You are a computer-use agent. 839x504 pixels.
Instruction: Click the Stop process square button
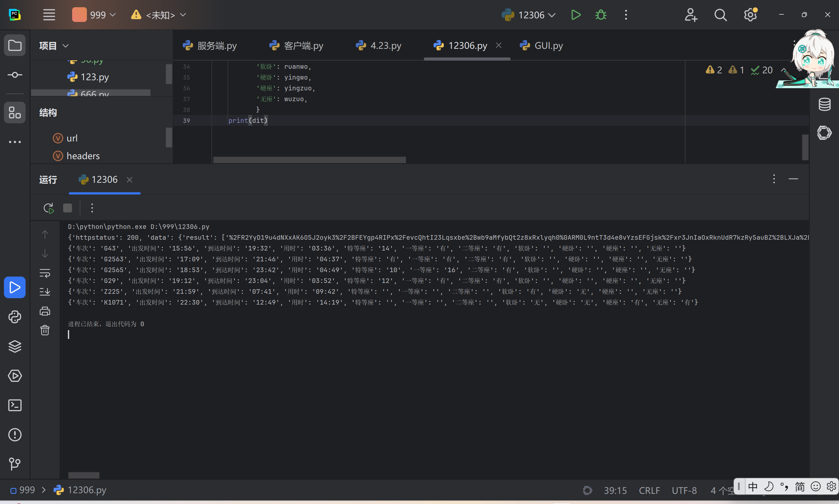pyautogui.click(x=68, y=208)
